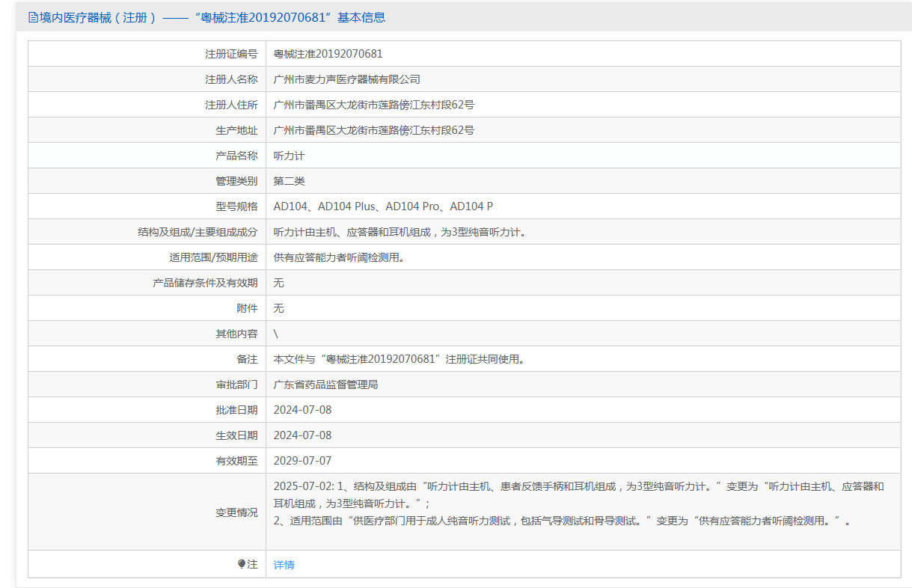Click the 产品名称 label

pyautogui.click(x=236, y=156)
